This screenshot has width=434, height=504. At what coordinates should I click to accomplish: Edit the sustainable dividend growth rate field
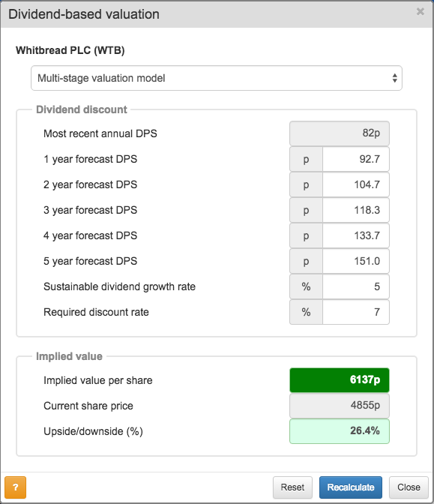coord(356,286)
